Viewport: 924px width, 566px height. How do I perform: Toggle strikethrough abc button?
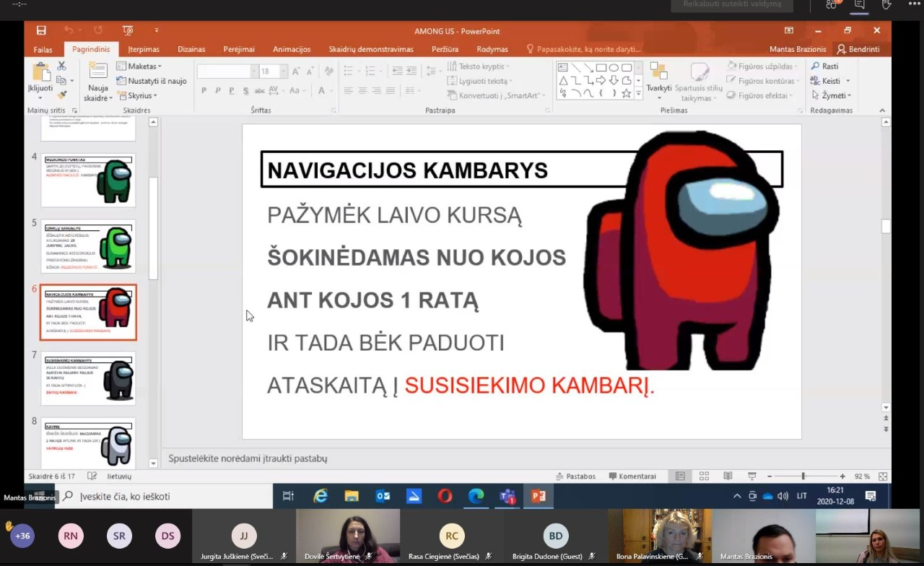[259, 91]
